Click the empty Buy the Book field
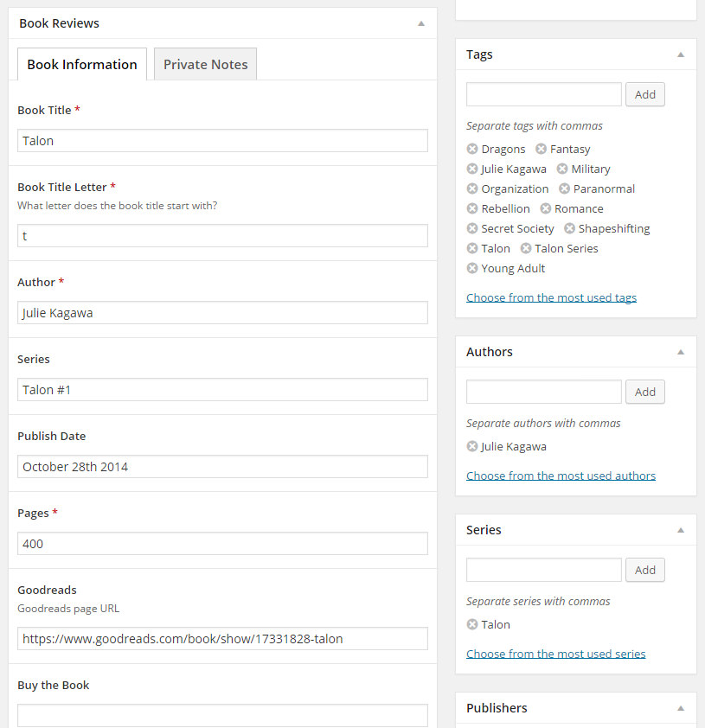 [x=222, y=715]
